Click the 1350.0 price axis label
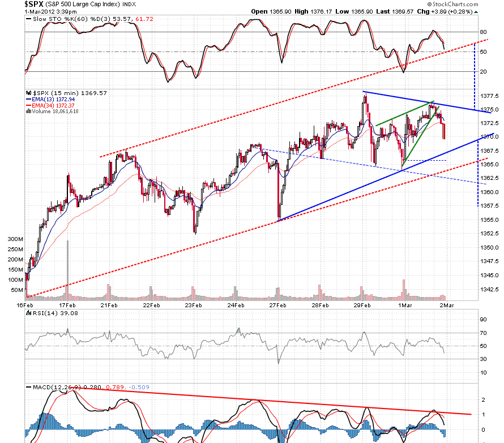This screenshot has width=504, height=443. 489,248
